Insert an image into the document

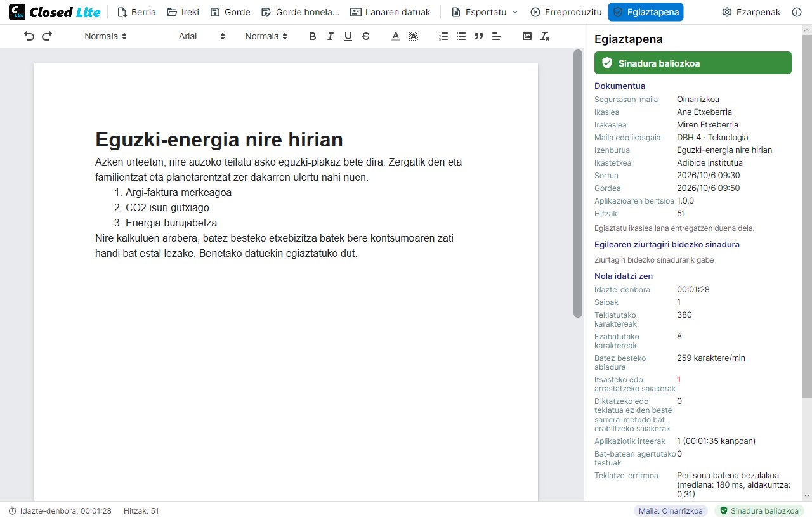point(527,36)
